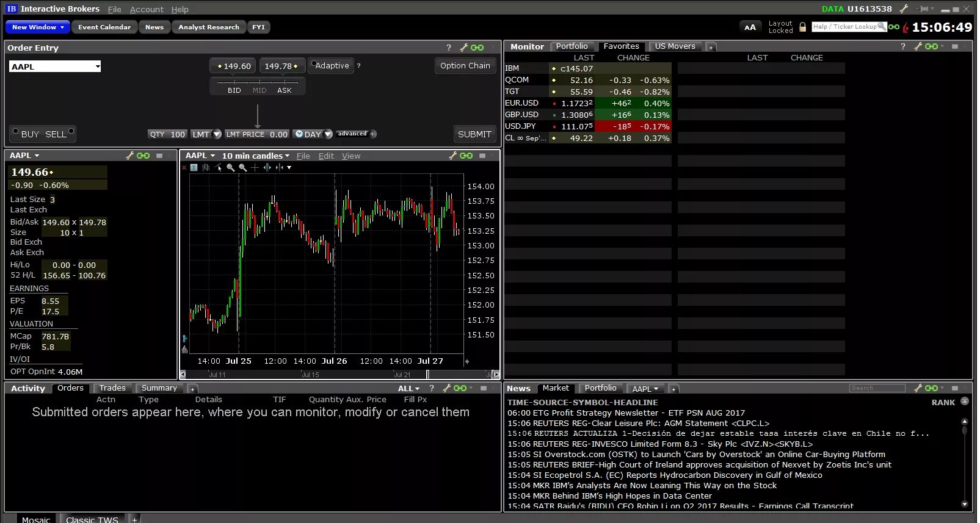The height and width of the screenshot is (523, 980).
Task: Click the chart zoom out magnifier
Action: [243, 167]
